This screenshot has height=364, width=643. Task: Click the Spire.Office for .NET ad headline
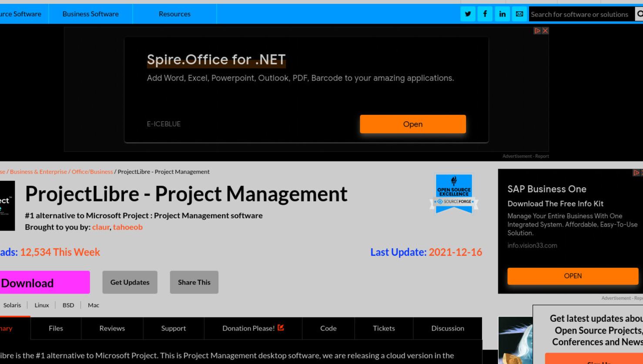coord(216,60)
